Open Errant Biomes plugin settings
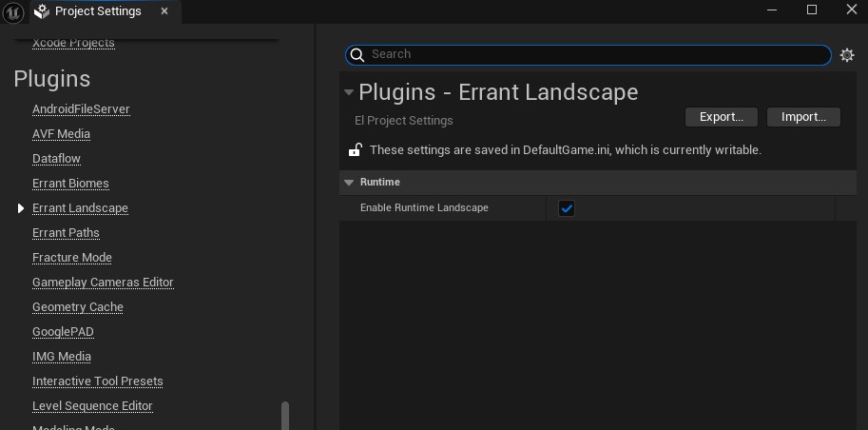The image size is (868, 430). (70, 184)
